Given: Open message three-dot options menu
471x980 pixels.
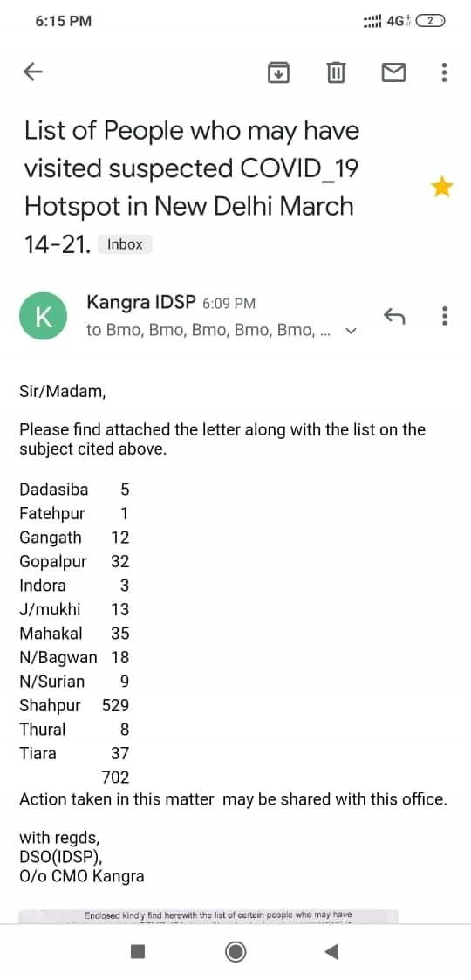Looking at the screenshot, I should pos(444,316).
